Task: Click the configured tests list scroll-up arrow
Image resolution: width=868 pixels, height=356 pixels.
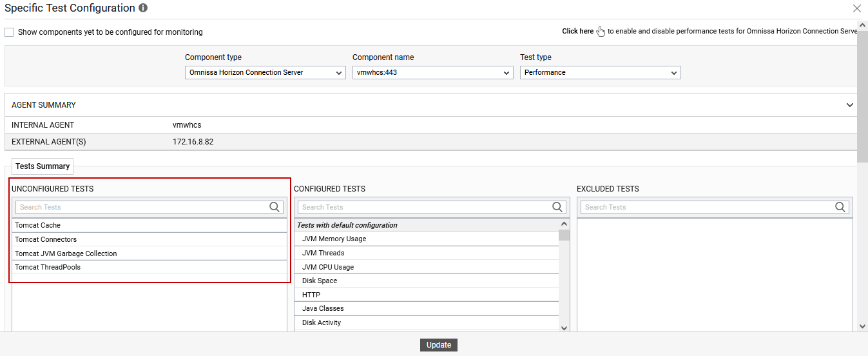Action: point(564,224)
